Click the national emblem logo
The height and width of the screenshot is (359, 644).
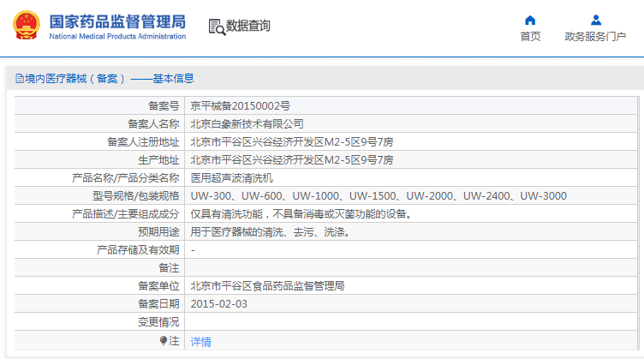coord(27,25)
